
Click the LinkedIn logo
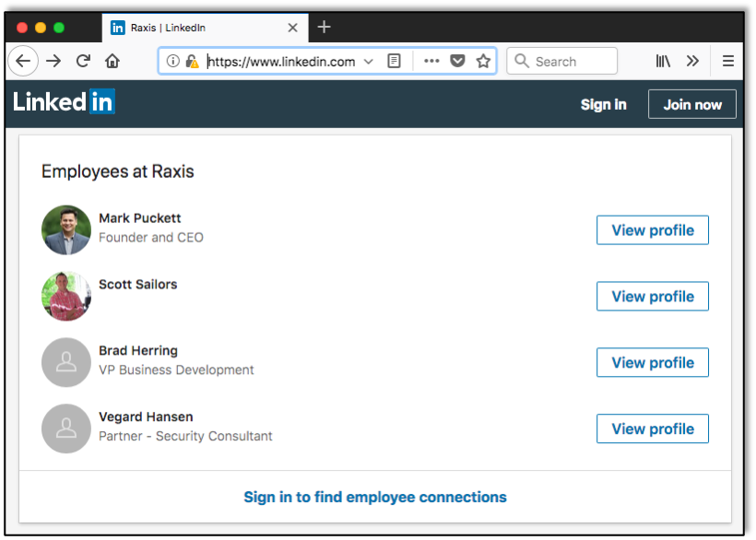(x=63, y=102)
